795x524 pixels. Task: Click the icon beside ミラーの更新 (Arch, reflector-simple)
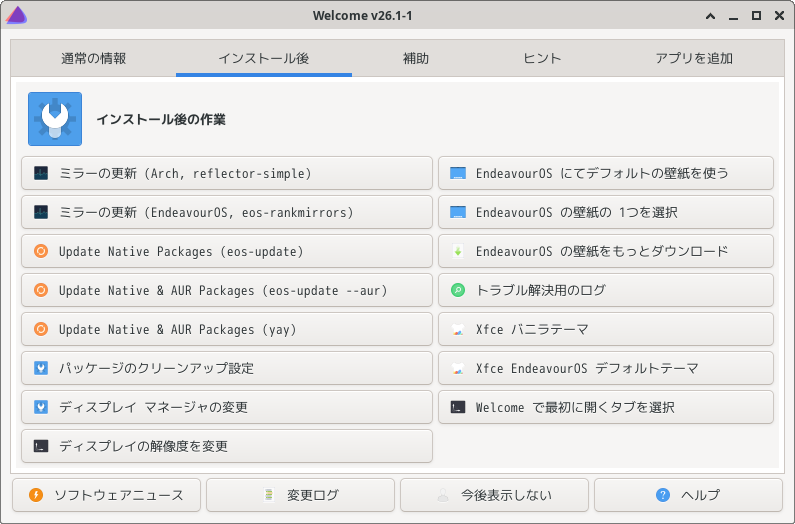coord(41,173)
